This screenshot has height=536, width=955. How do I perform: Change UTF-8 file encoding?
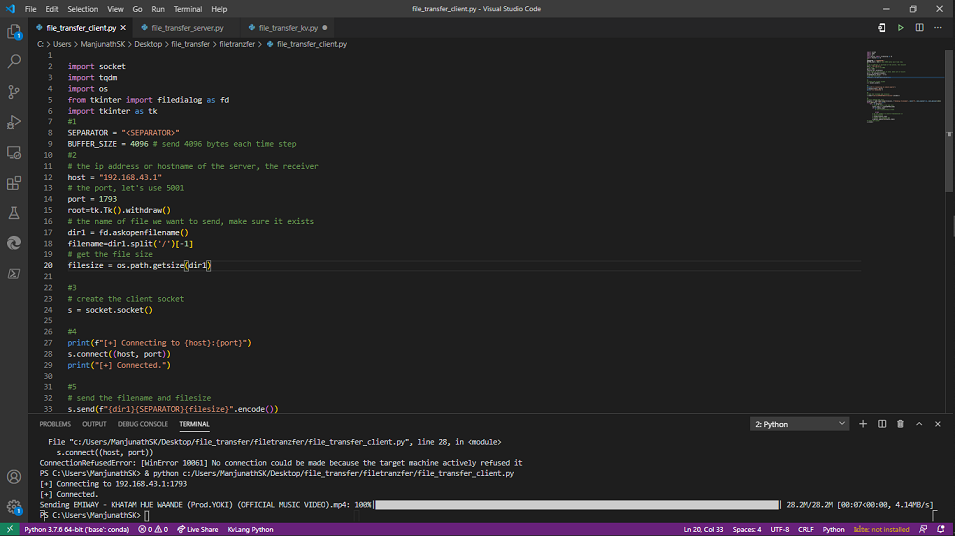tap(780, 529)
